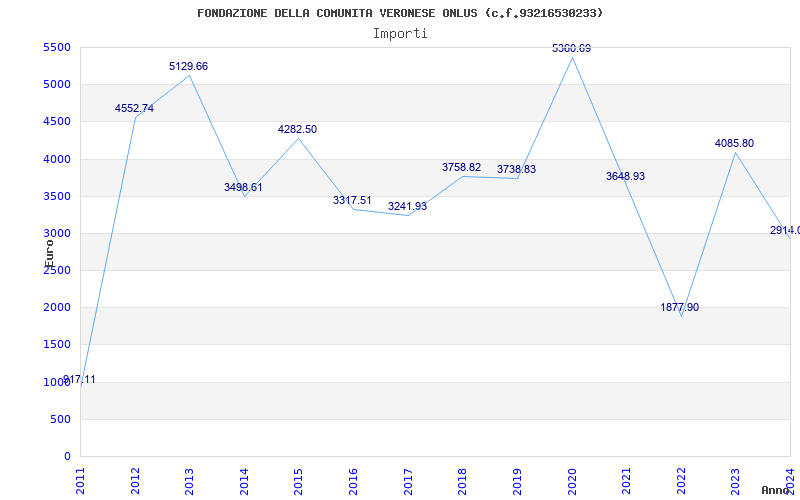800x500 pixels.
Task: Select the 3317.51 data label
Action: [353, 201]
